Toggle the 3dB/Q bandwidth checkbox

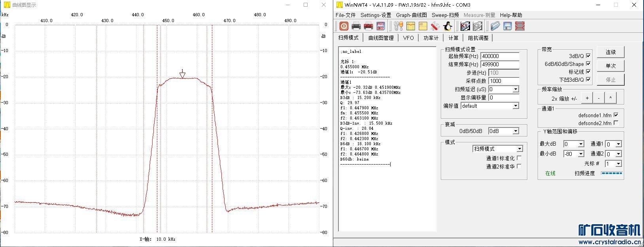[x=588, y=56]
